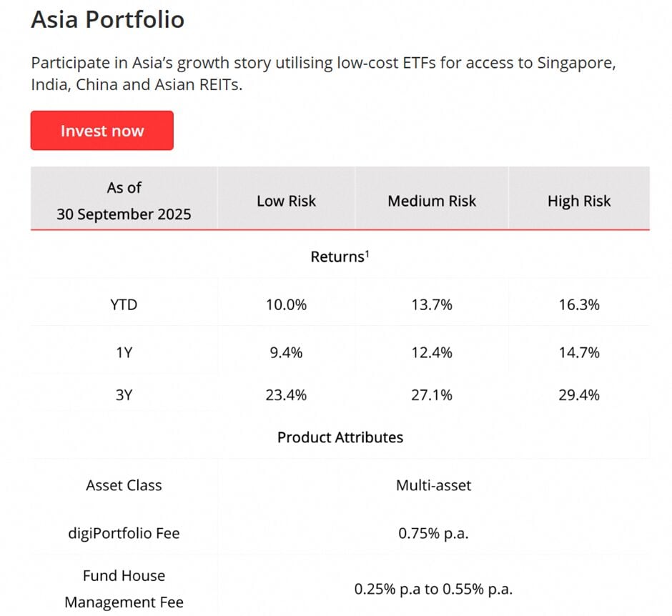Click the Multi-asset asset class value

pyautogui.click(x=433, y=485)
